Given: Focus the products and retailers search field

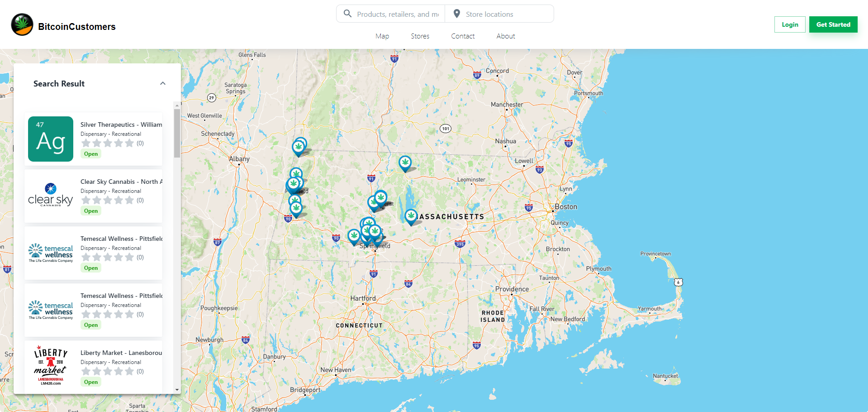Looking at the screenshot, I should click(x=398, y=14).
